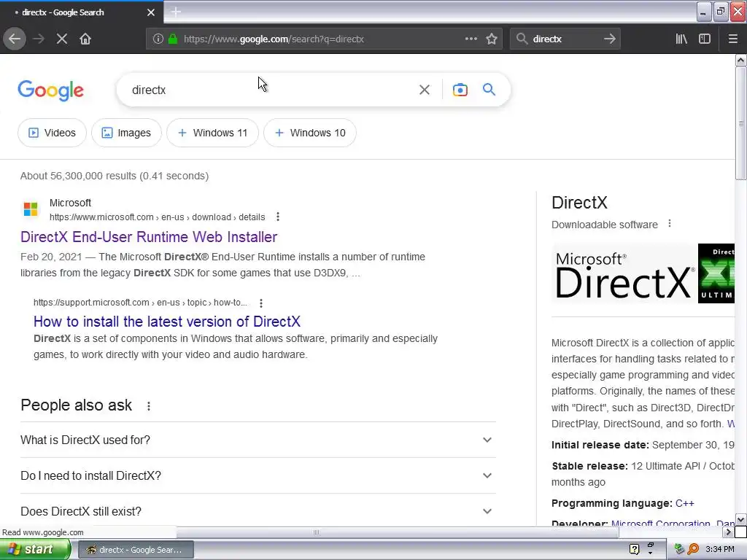
Task: Stop loading the page with the X button
Action: 61,39
